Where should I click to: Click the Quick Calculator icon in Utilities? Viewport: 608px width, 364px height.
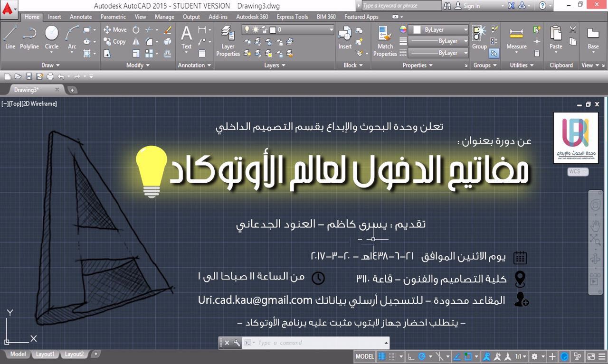537,54
